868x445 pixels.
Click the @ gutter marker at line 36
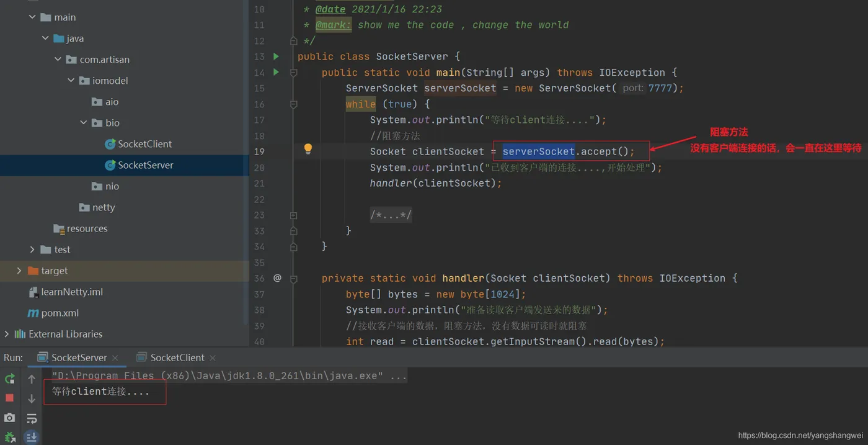[277, 278]
